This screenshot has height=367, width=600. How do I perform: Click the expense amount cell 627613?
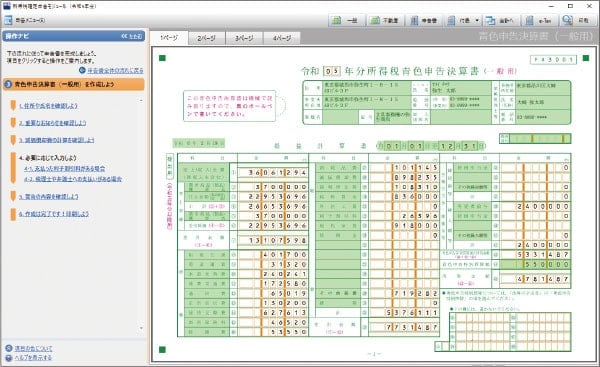[272, 313]
